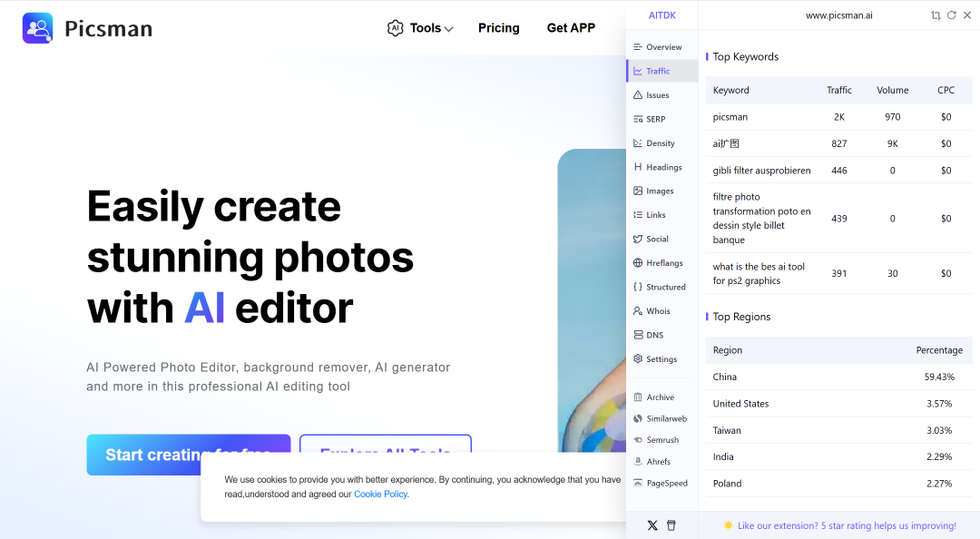
Task: Click the Volume column header
Action: (x=893, y=90)
